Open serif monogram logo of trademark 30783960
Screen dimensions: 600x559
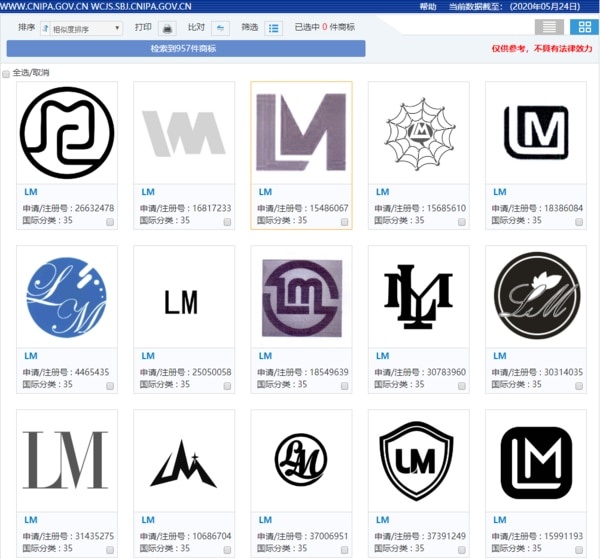(x=418, y=297)
